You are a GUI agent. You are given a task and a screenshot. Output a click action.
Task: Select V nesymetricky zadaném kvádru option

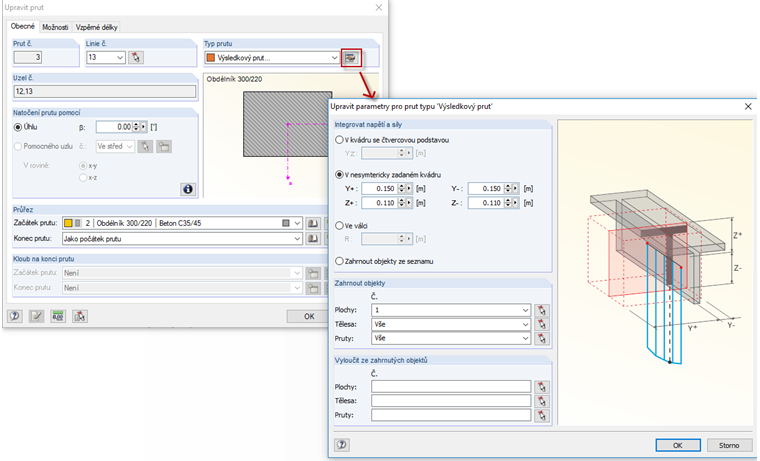339,175
